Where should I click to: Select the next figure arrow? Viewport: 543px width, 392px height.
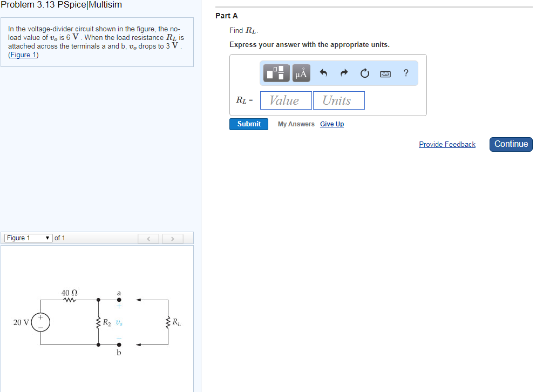point(172,238)
